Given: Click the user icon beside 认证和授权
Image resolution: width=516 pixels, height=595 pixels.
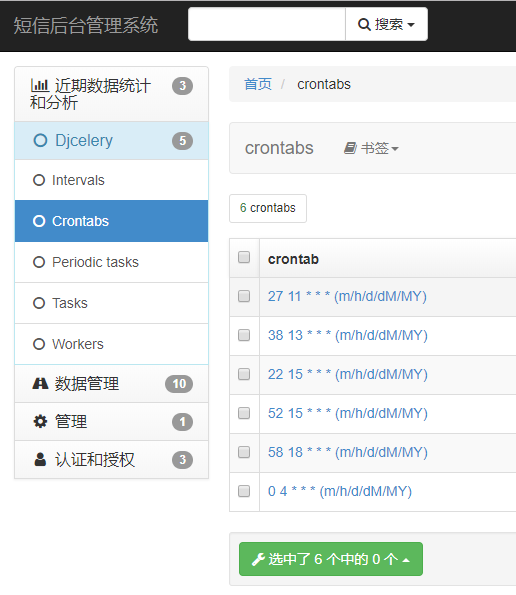Looking at the screenshot, I should [x=40, y=459].
